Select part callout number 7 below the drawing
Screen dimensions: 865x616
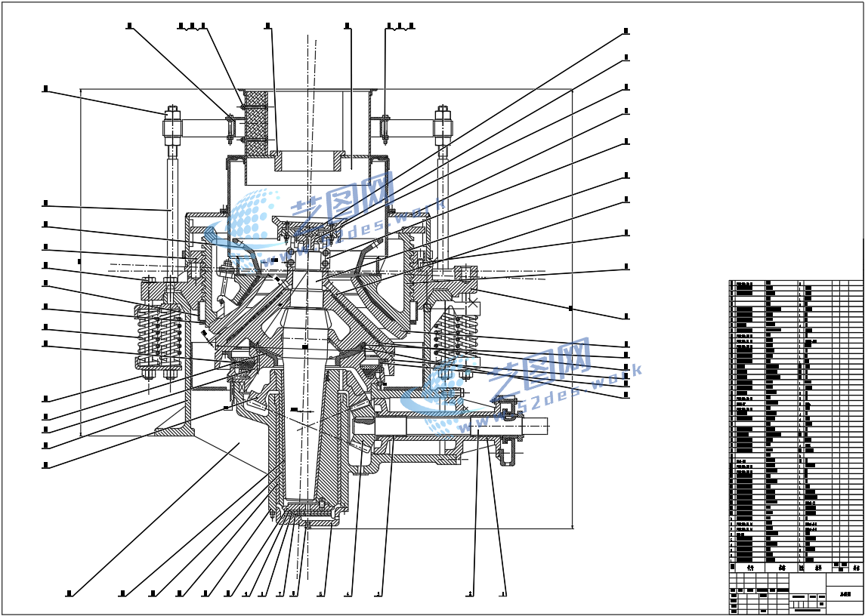tap(280, 594)
